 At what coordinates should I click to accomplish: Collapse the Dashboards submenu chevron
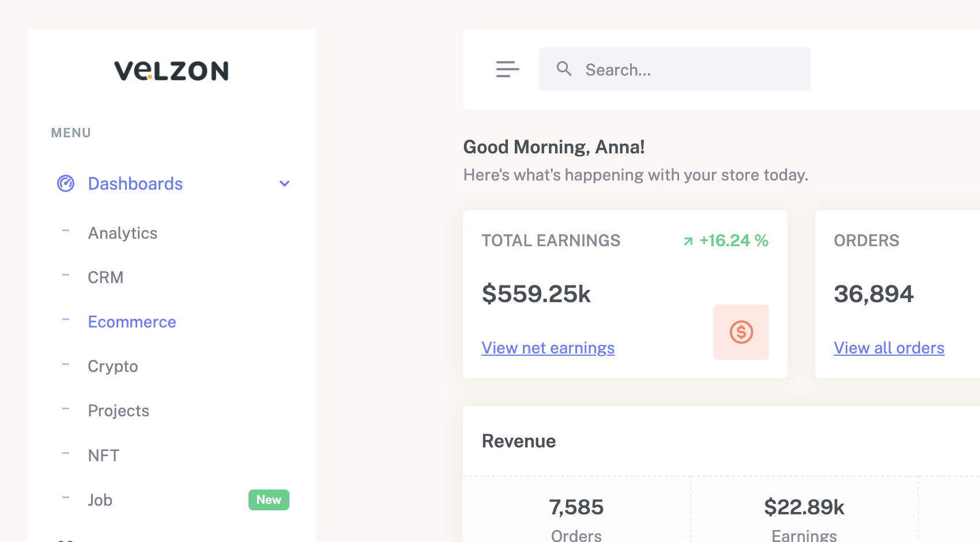coord(284,183)
